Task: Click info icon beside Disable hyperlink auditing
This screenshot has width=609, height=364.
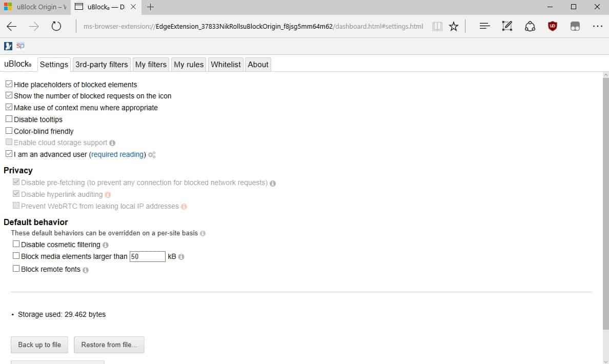Action: 108,195
